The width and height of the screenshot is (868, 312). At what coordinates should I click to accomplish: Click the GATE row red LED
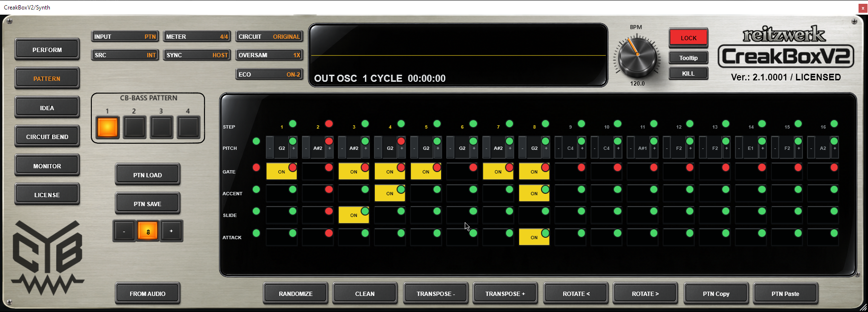click(256, 167)
